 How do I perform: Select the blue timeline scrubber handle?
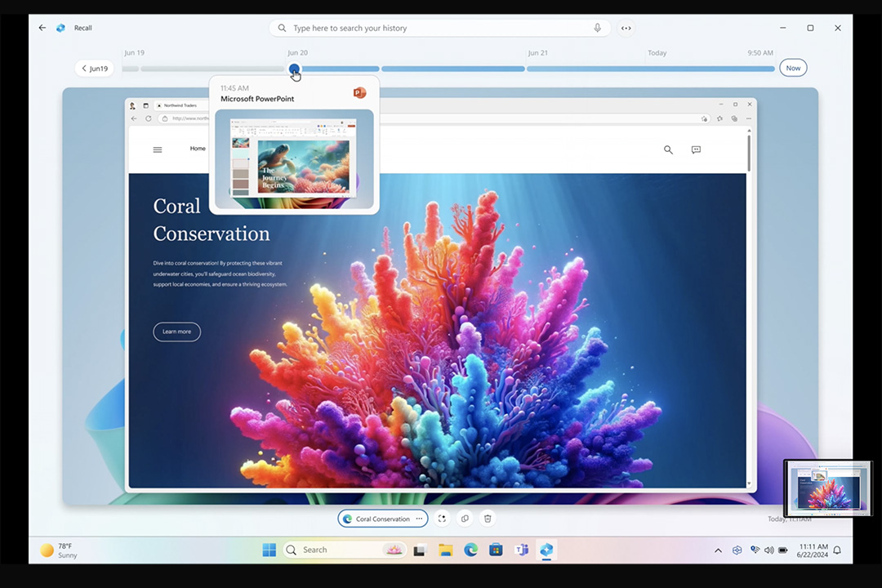click(x=294, y=69)
